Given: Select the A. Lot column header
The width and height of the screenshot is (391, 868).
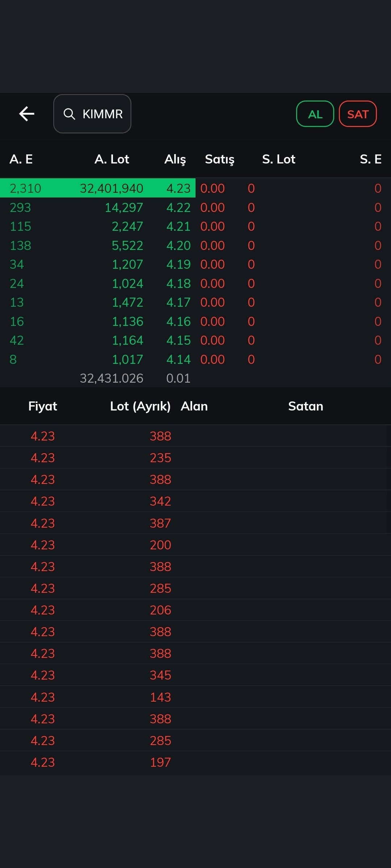Looking at the screenshot, I should (112, 159).
